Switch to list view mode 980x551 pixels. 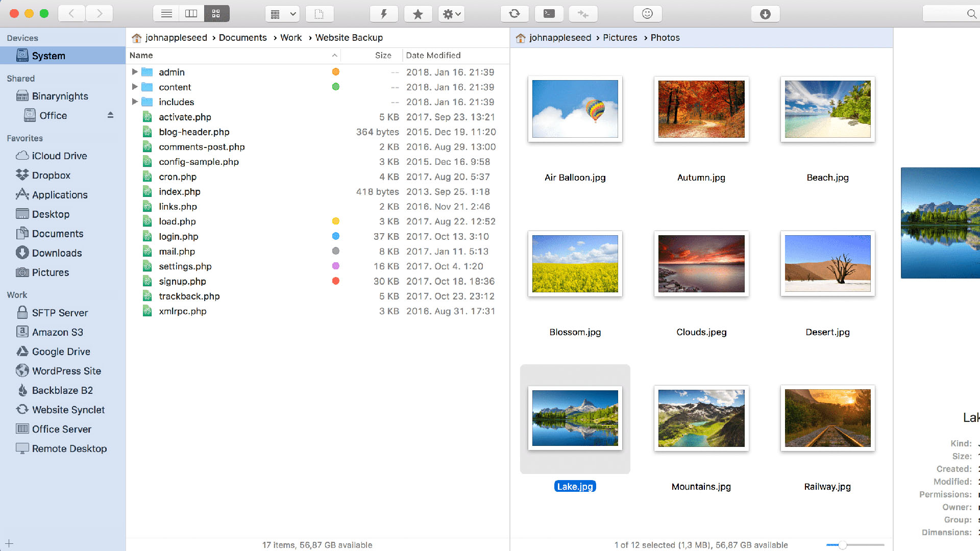click(166, 14)
